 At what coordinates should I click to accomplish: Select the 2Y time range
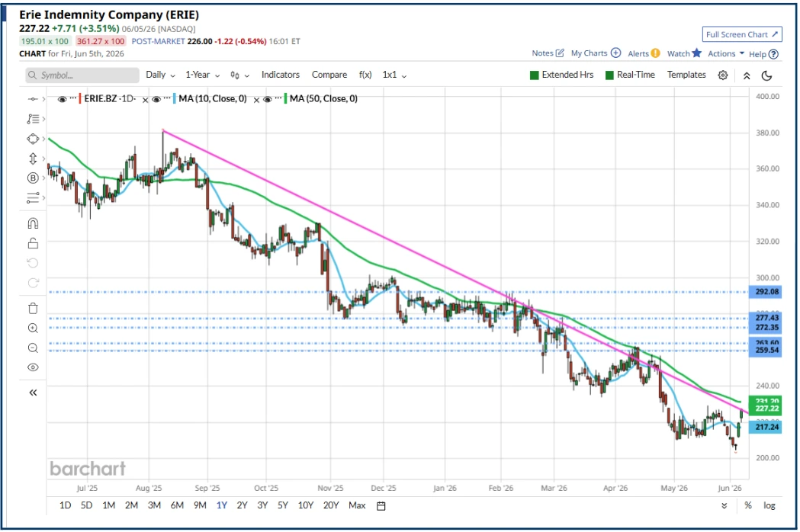click(x=242, y=505)
